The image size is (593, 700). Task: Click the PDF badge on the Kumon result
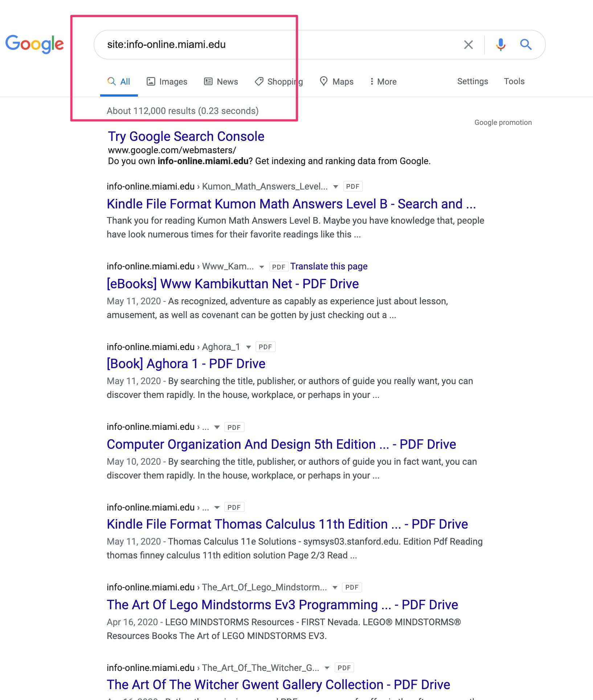[353, 187]
